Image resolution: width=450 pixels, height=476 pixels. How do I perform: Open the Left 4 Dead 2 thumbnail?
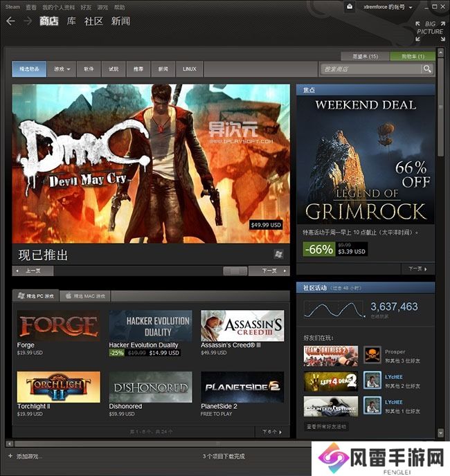click(331, 381)
